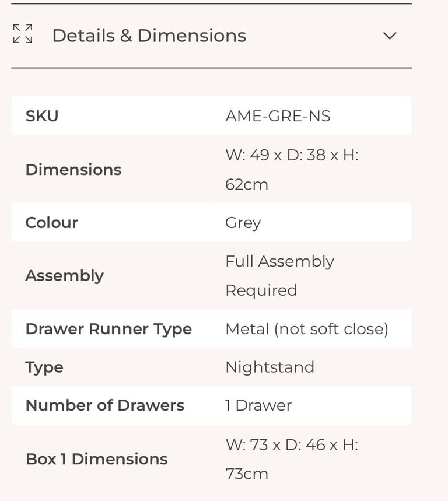
Task: Select the Grey colour value
Action: [243, 223]
